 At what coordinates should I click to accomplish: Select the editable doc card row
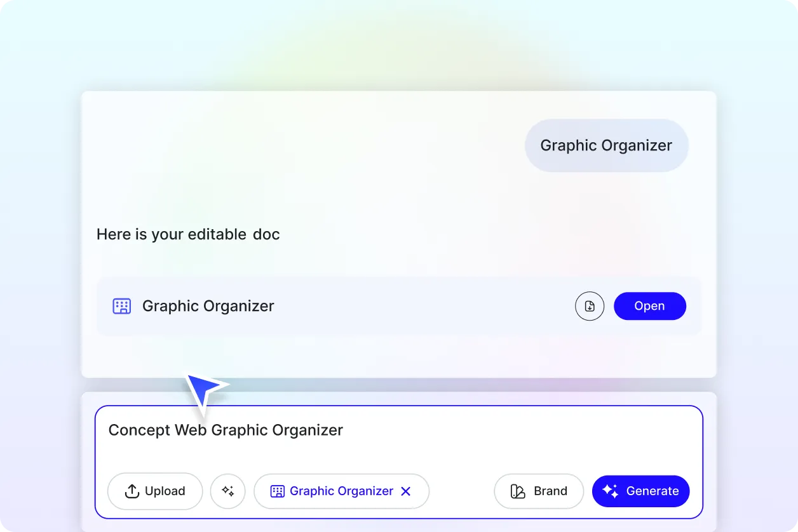pos(399,306)
